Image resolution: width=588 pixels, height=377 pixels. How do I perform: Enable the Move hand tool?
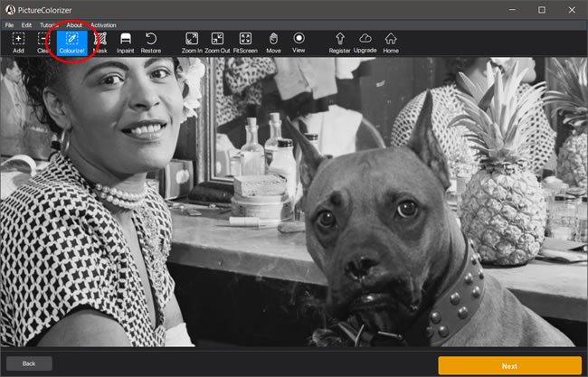tap(273, 42)
